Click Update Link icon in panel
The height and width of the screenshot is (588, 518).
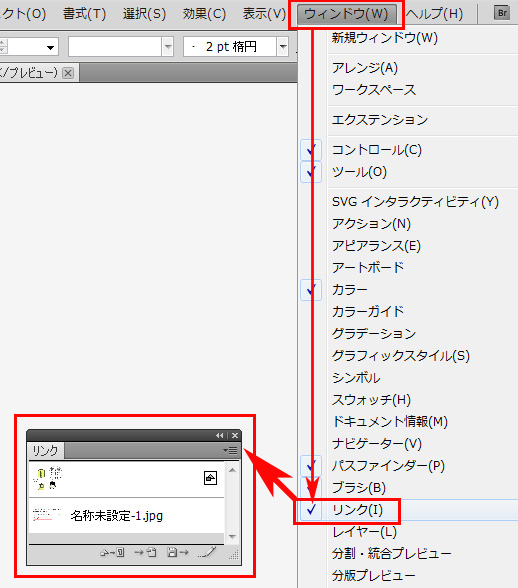pos(178,552)
